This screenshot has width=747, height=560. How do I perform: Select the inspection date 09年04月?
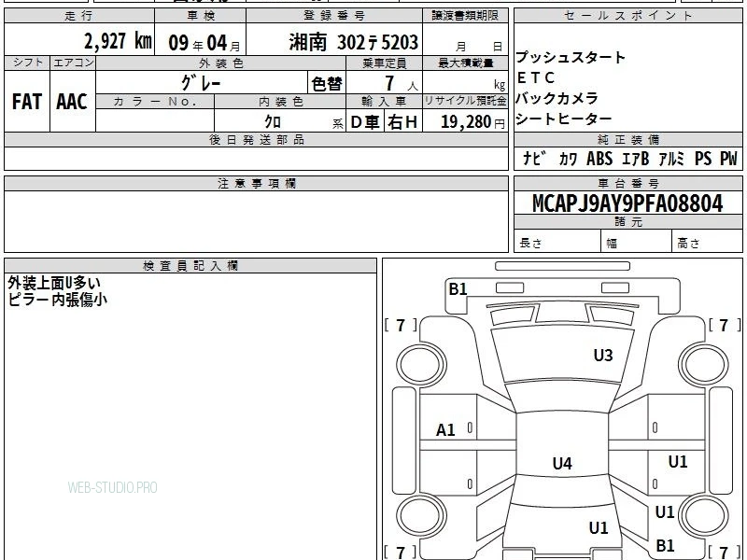pyautogui.click(x=204, y=43)
